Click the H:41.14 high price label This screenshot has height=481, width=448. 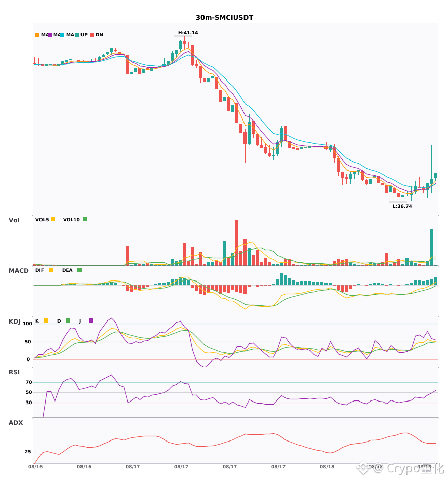click(x=188, y=33)
